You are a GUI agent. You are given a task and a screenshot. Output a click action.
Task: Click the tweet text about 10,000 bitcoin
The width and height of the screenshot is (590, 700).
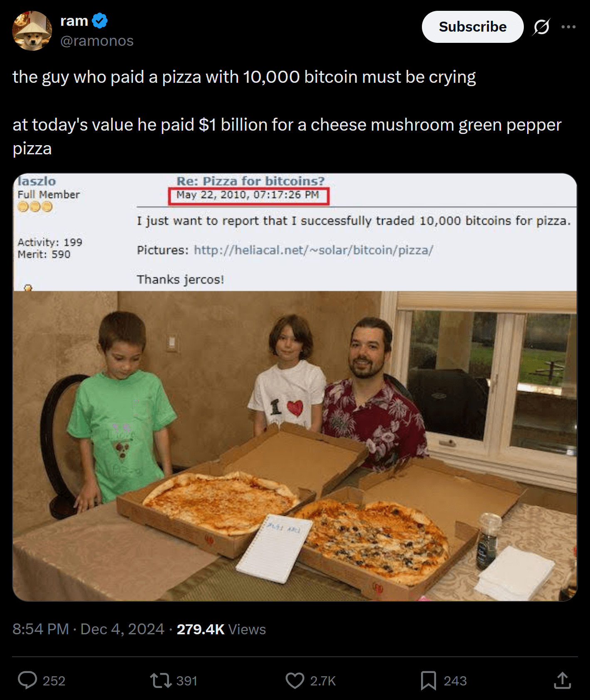244,77
